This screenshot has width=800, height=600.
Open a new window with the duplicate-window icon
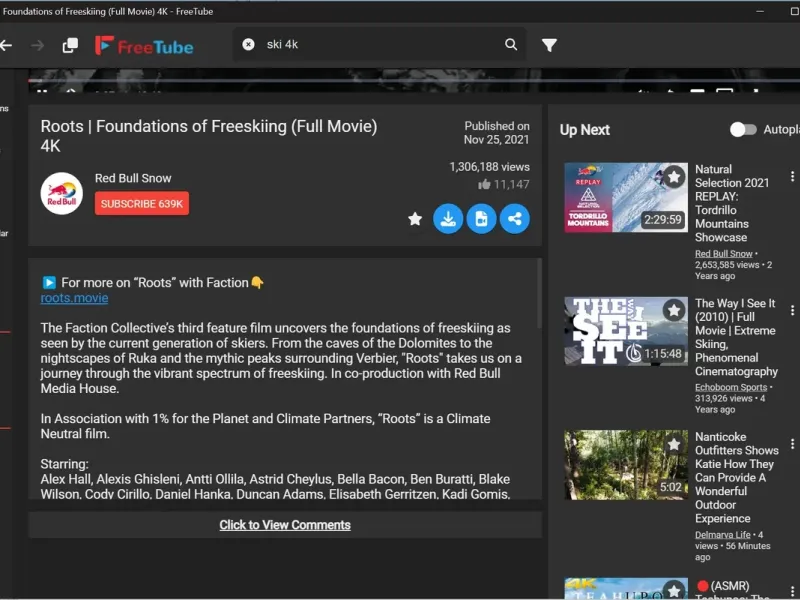(70, 45)
